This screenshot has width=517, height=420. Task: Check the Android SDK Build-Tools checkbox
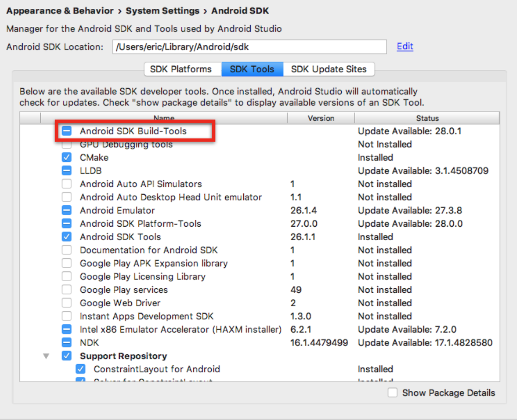(66, 131)
